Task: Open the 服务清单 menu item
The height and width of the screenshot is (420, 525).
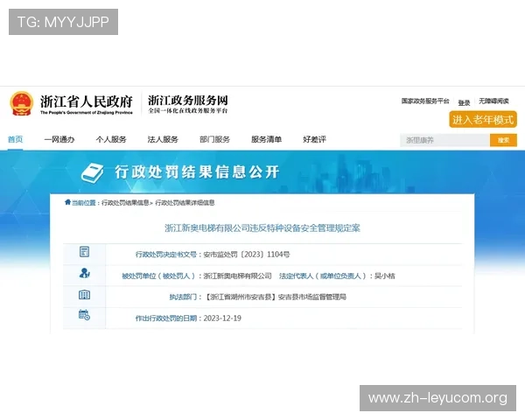Action: pyautogui.click(x=266, y=139)
